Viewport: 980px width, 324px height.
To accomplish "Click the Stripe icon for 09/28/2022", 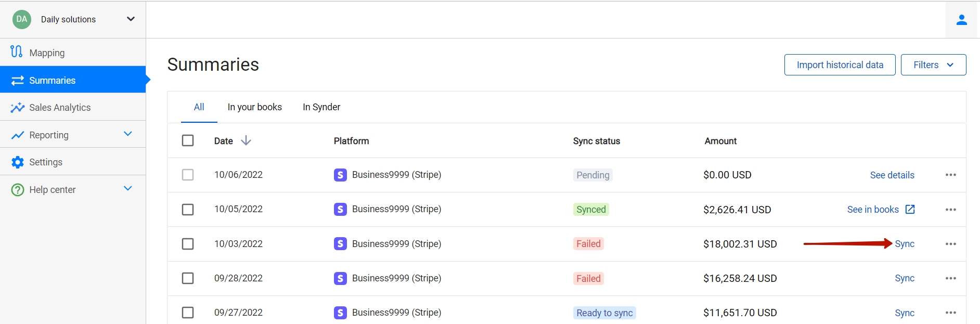I will [x=340, y=278].
